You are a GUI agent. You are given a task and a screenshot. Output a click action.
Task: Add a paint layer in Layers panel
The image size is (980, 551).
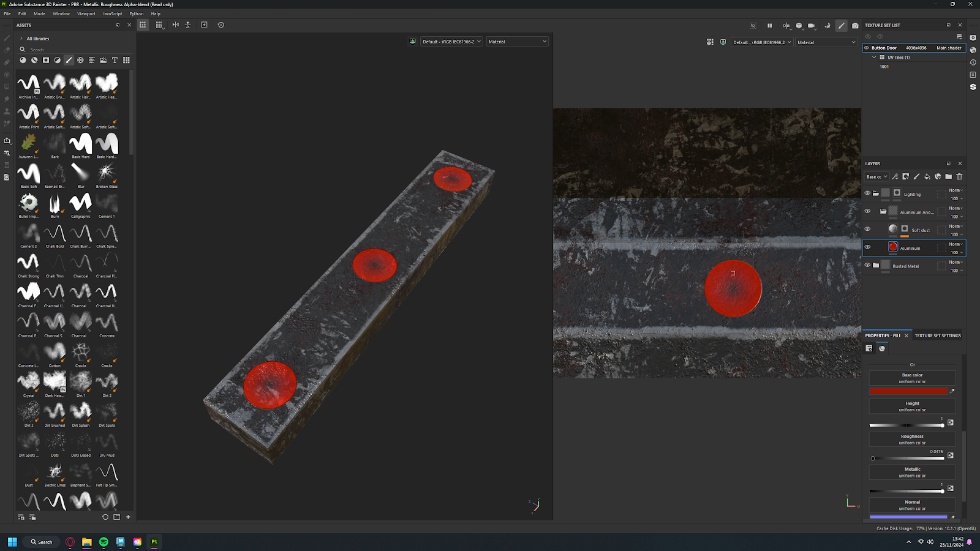point(916,177)
